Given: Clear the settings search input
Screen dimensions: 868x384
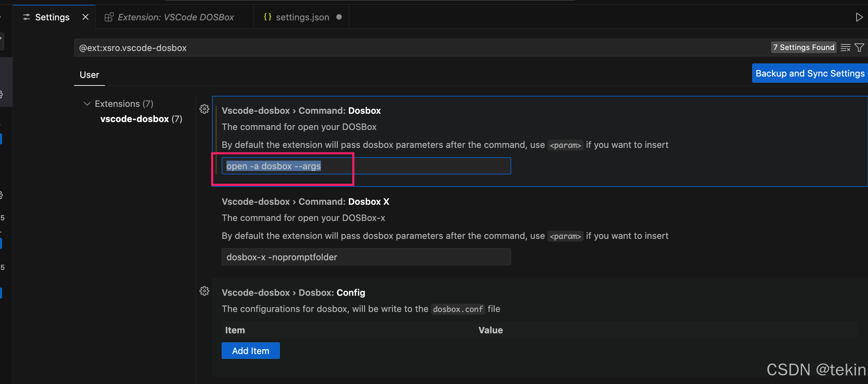Looking at the screenshot, I should 845,48.
